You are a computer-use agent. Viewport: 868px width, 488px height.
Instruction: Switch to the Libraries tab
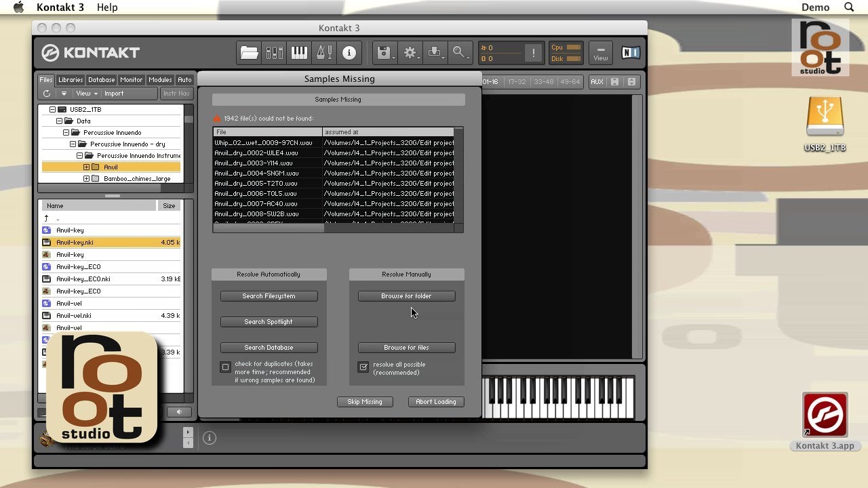[71, 79]
